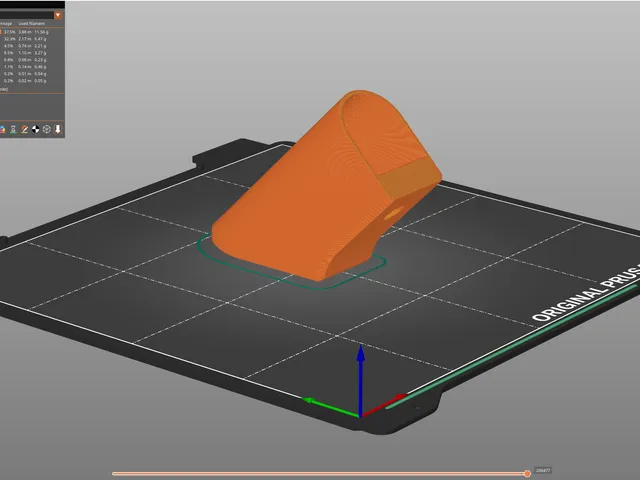Click the 32.3% percentage row

(25, 39)
